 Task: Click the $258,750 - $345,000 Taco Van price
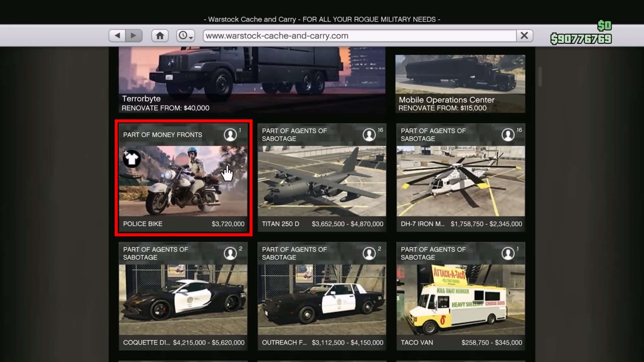[492, 343]
